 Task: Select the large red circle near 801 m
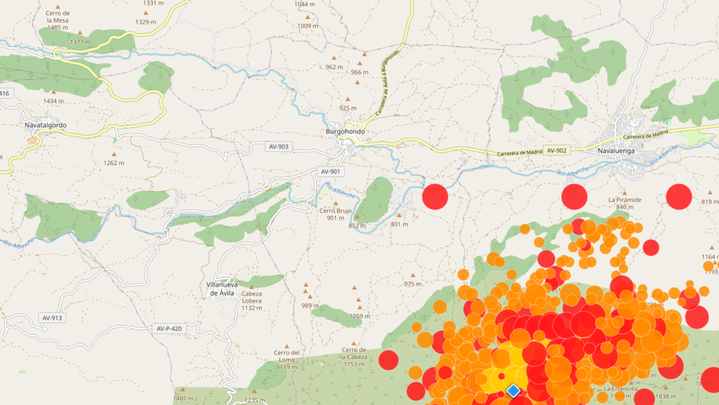pos(435,197)
